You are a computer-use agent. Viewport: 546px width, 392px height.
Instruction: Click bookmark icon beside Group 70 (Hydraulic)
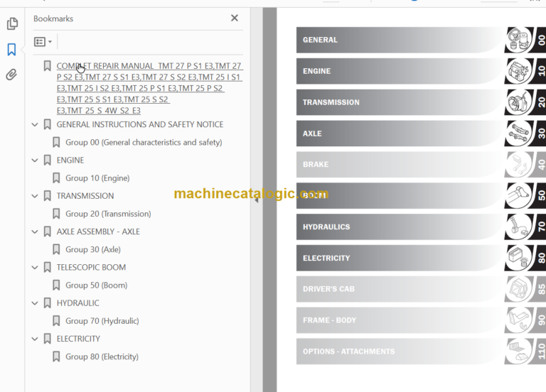(56, 321)
